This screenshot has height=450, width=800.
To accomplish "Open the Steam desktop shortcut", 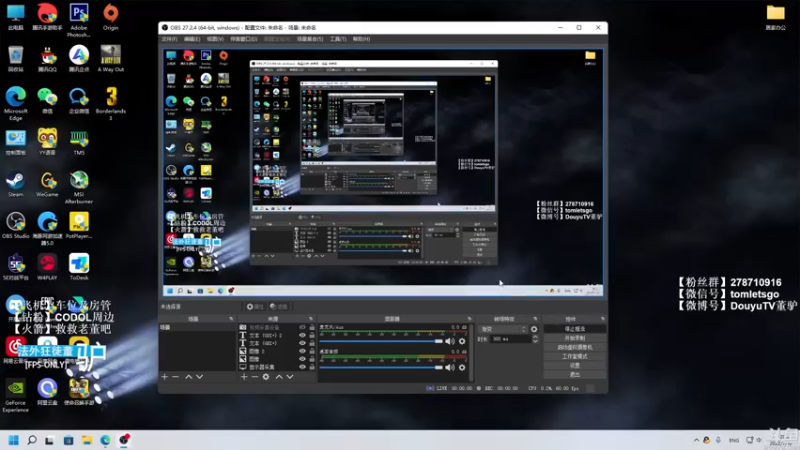I will point(15,184).
